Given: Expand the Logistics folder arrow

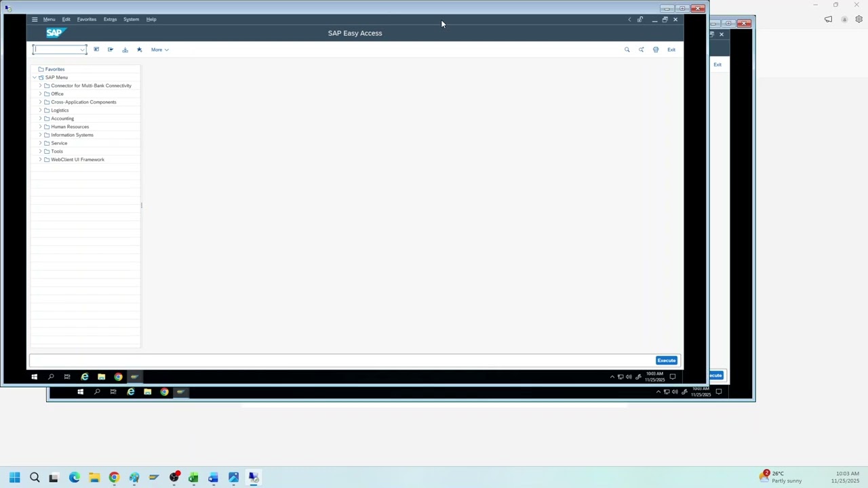Looking at the screenshot, I should point(40,110).
